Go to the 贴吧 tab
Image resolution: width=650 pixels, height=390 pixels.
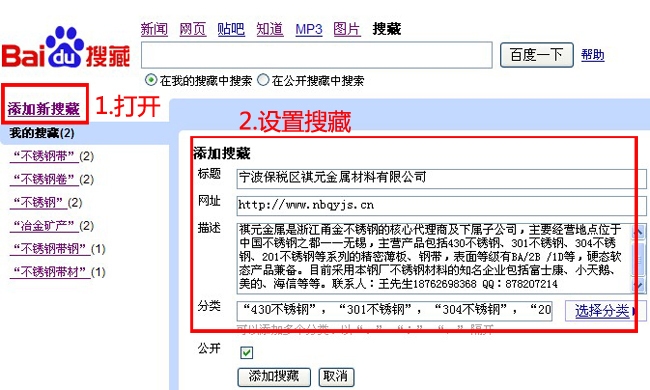click(x=231, y=29)
